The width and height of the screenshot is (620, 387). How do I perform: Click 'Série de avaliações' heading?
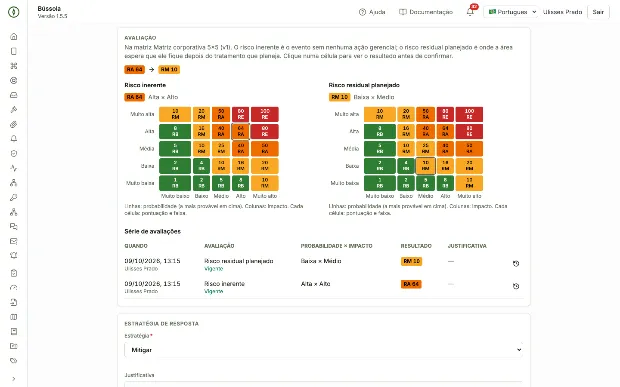coord(152,232)
